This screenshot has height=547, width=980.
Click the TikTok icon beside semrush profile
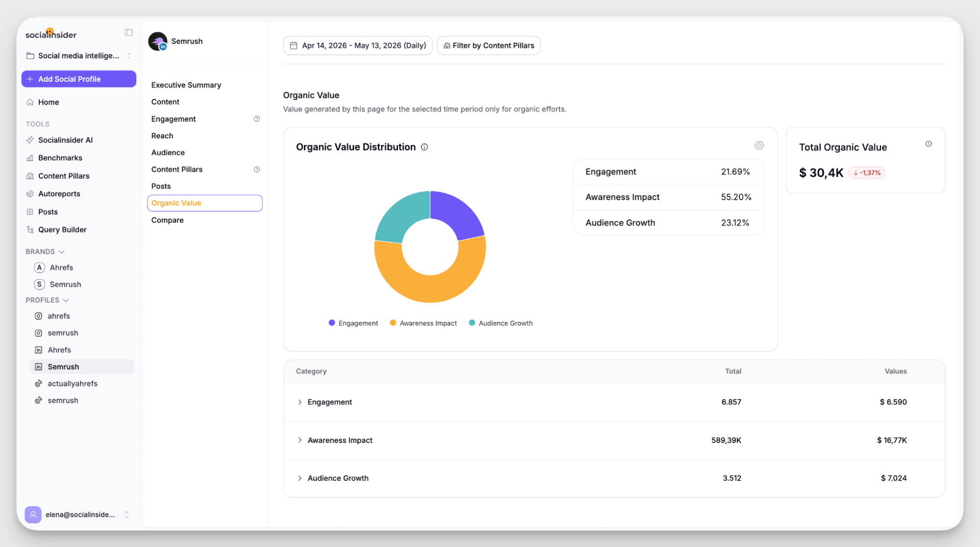(38, 400)
